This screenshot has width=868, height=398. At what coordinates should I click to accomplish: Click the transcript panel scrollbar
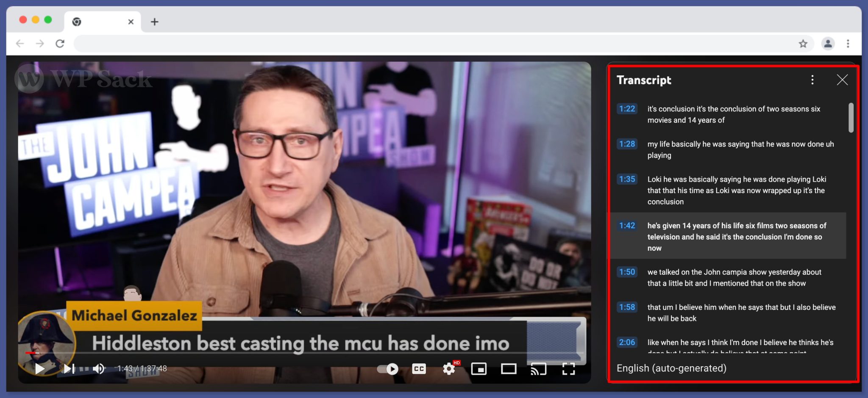pos(851,118)
